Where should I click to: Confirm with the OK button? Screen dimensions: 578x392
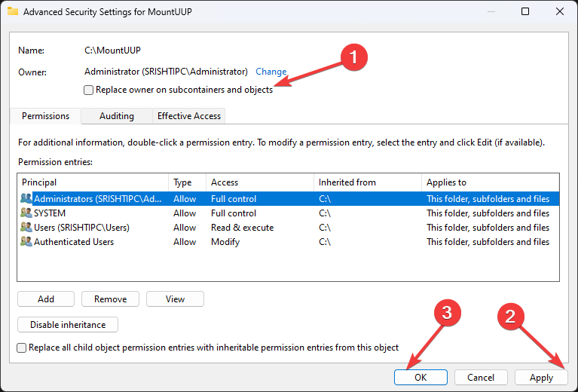pos(421,377)
